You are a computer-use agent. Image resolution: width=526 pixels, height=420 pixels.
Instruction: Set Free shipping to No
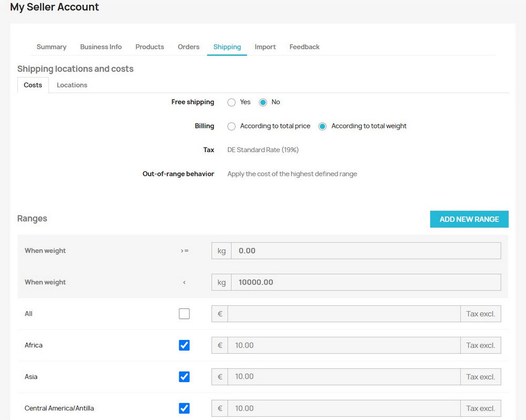click(263, 103)
